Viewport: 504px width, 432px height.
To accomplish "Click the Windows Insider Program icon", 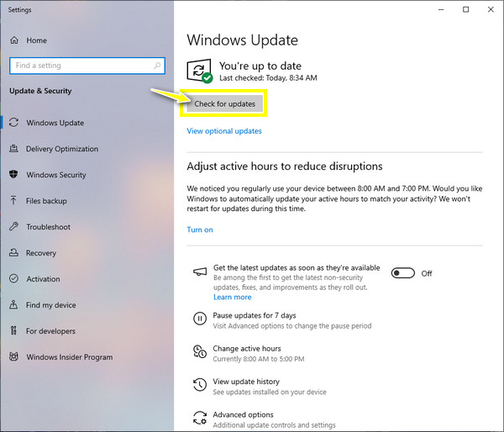I will click(13, 356).
